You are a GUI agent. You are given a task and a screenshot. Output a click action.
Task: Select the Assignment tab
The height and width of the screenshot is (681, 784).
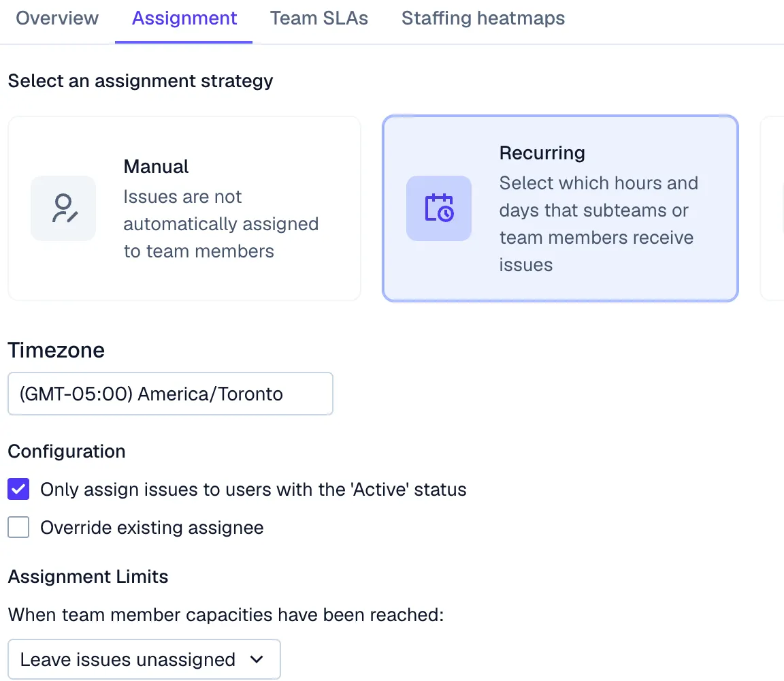click(184, 18)
